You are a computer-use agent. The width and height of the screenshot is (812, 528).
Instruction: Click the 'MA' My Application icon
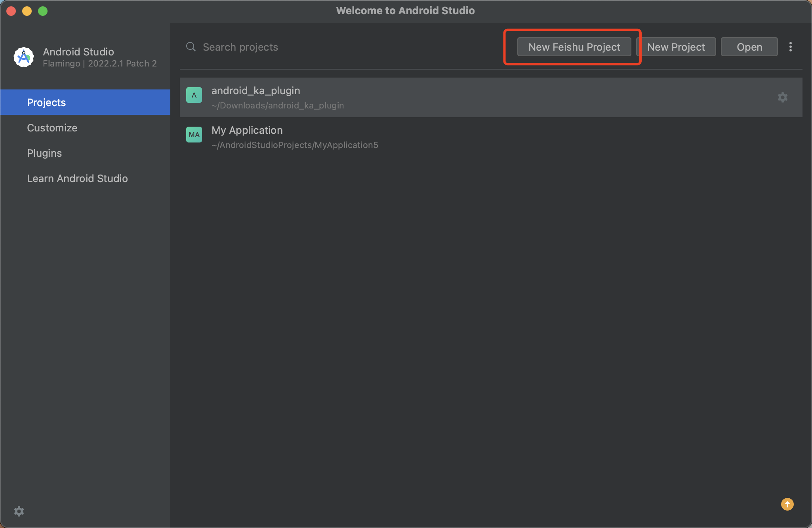(194, 135)
